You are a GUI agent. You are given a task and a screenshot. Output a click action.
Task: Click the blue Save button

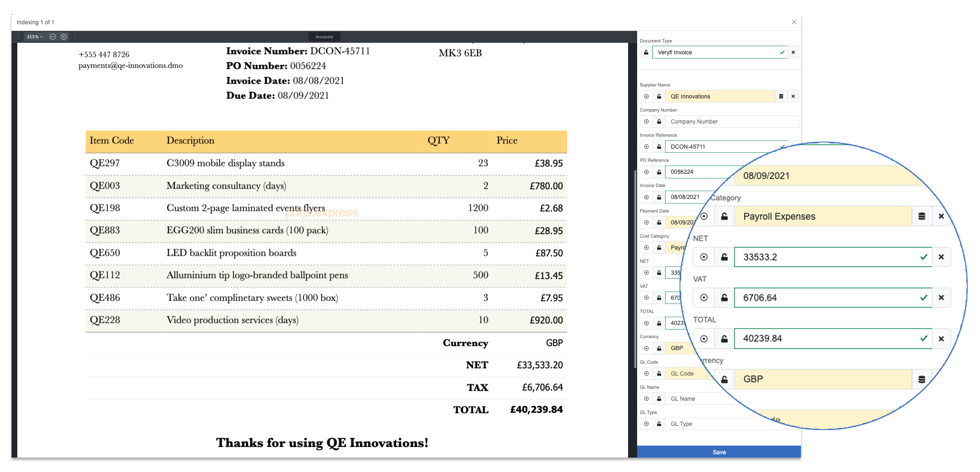(719, 452)
